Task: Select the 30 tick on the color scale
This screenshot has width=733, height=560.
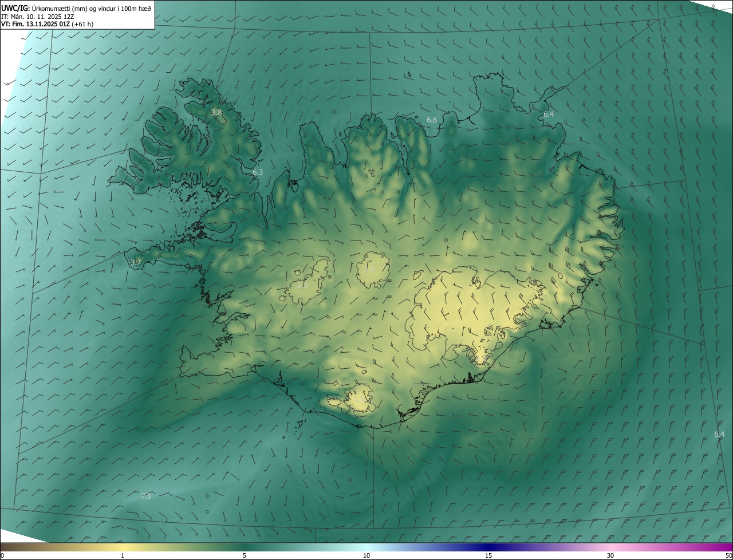Action: tap(610, 555)
